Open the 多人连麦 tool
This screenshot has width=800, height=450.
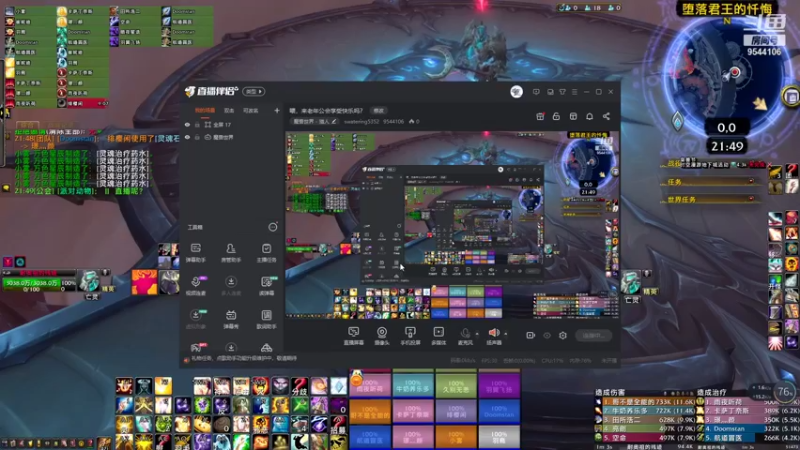(x=231, y=286)
